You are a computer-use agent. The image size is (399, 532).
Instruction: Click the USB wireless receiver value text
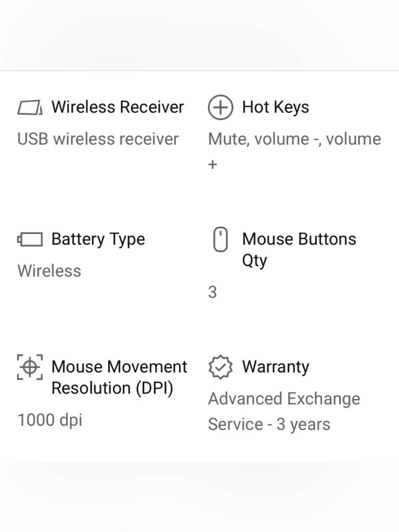pyautogui.click(x=98, y=139)
